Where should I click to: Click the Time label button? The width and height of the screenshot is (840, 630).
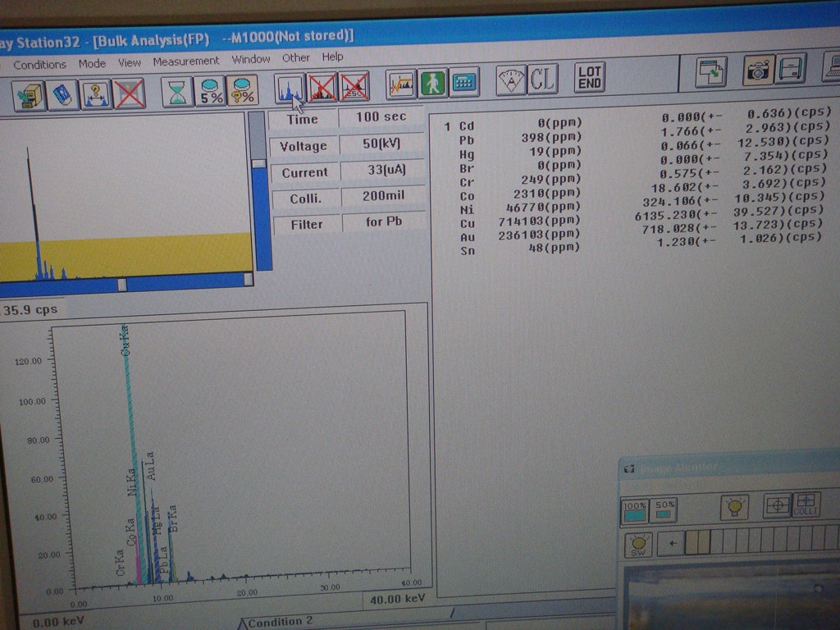tap(302, 120)
